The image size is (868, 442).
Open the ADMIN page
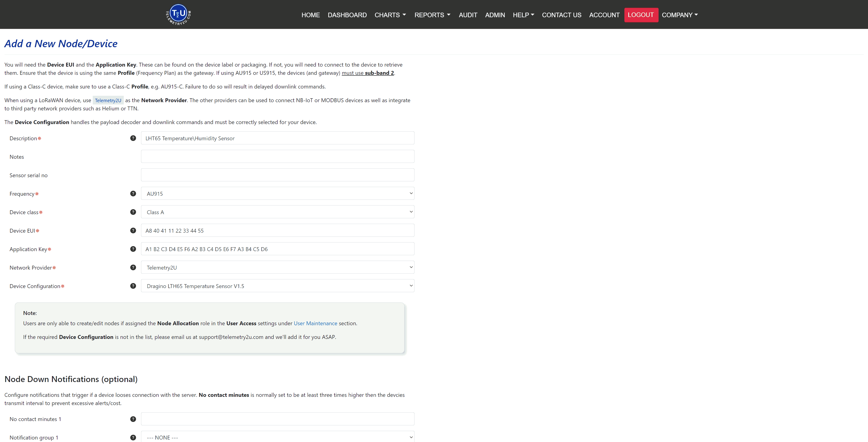click(x=495, y=15)
